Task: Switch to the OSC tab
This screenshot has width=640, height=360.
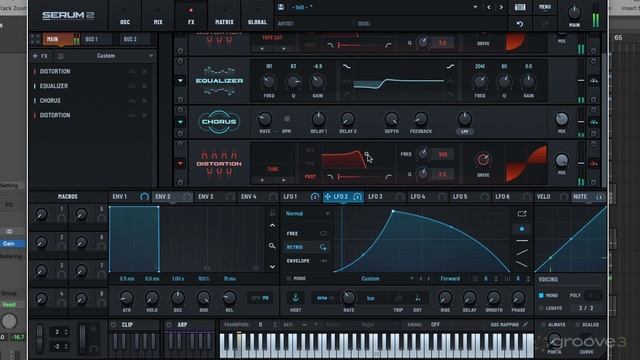Action: click(125, 16)
